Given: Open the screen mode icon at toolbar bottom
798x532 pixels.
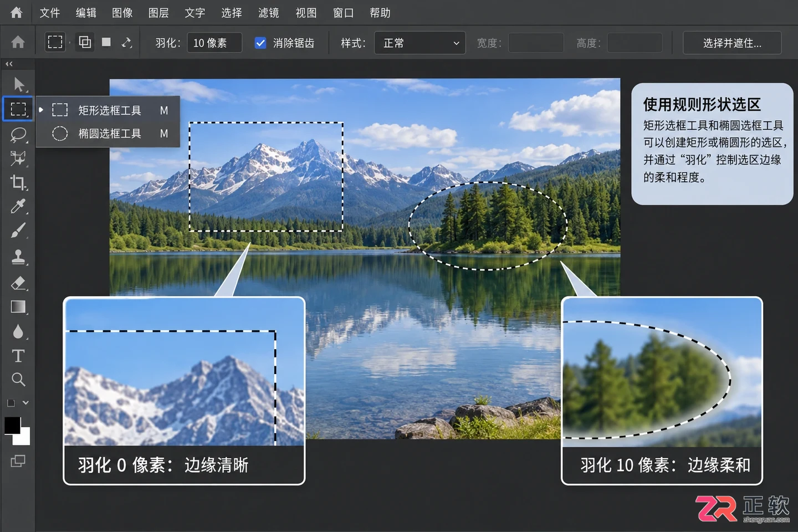Looking at the screenshot, I should tap(18, 461).
